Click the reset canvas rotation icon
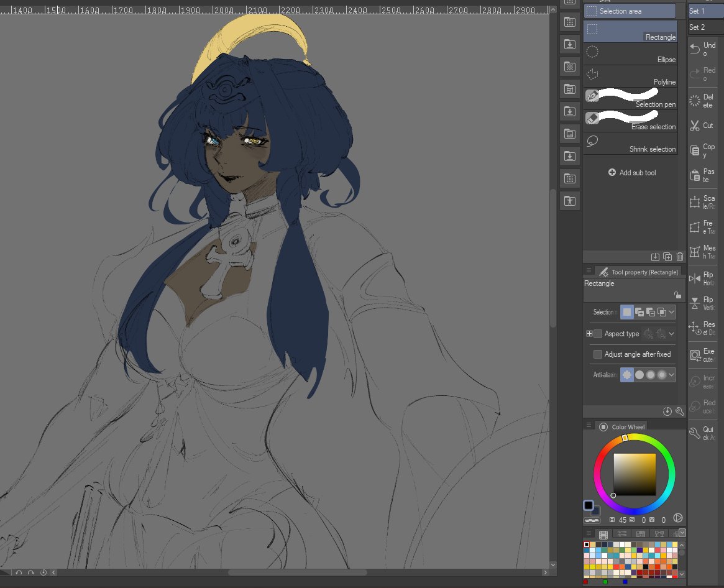Viewport: 724px width, 588px height. pyautogui.click(x=44, y=572)
